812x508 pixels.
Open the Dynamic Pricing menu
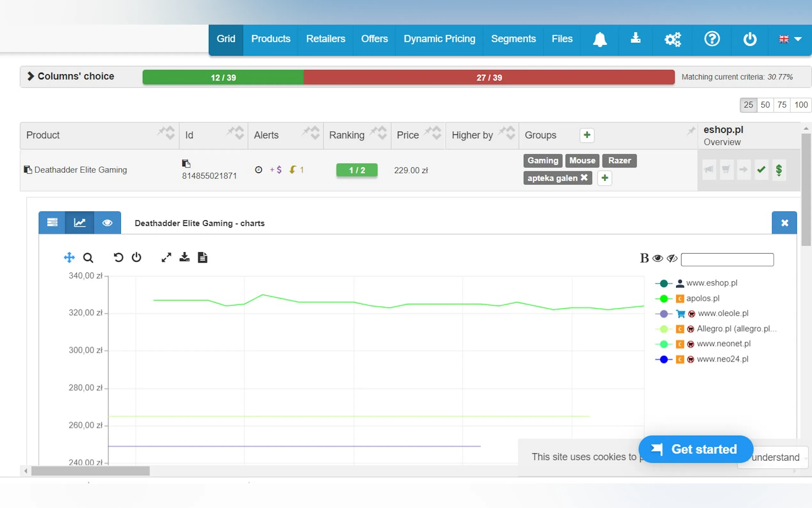[x=439, y=39]
